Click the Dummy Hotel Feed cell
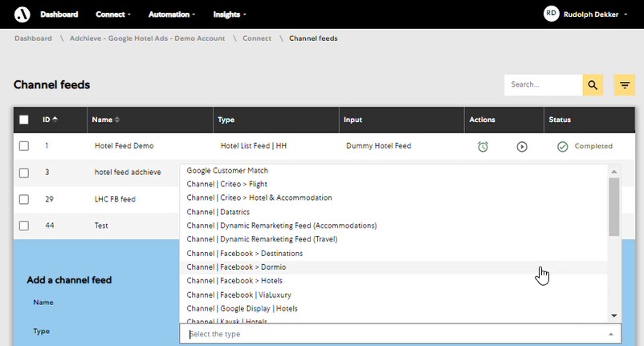This screenshot has height=346, width=644. [x=379, y=146]
